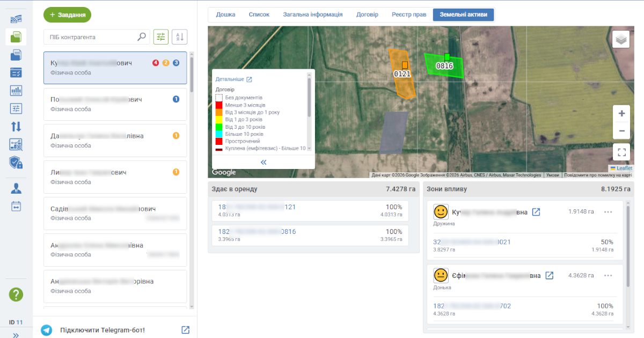The height and width of the screenshot is (338, 644).
Task: Open the A-Z sort order button
Action: 179,37
